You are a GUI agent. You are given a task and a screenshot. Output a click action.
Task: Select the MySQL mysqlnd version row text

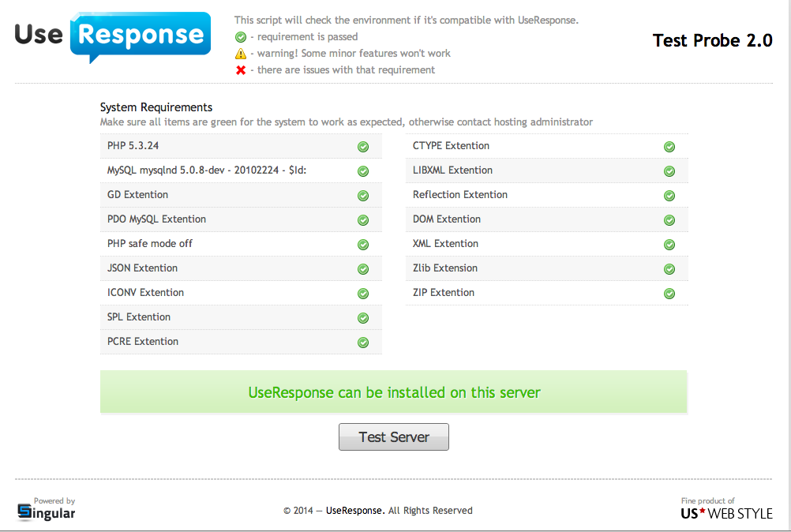[205, 170]
